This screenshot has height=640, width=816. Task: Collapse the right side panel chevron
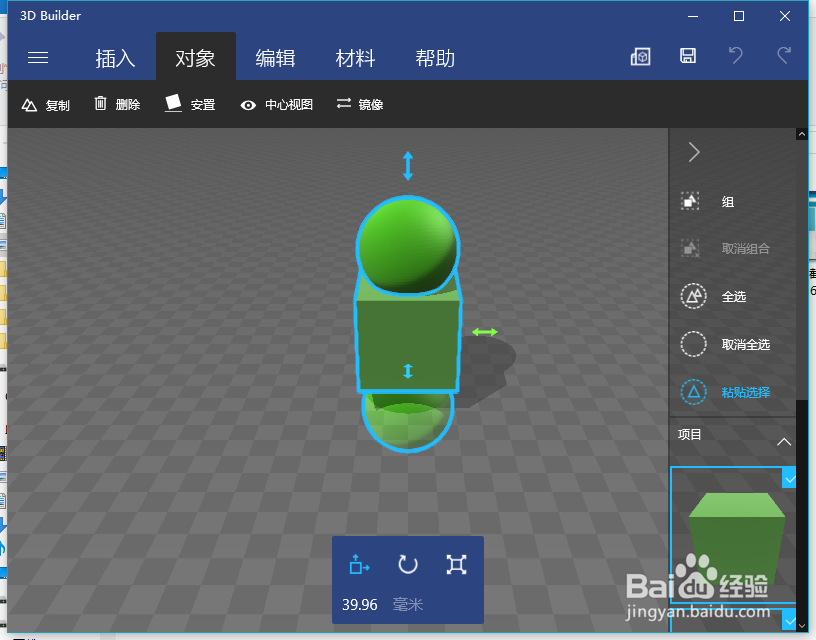(694, 152)
